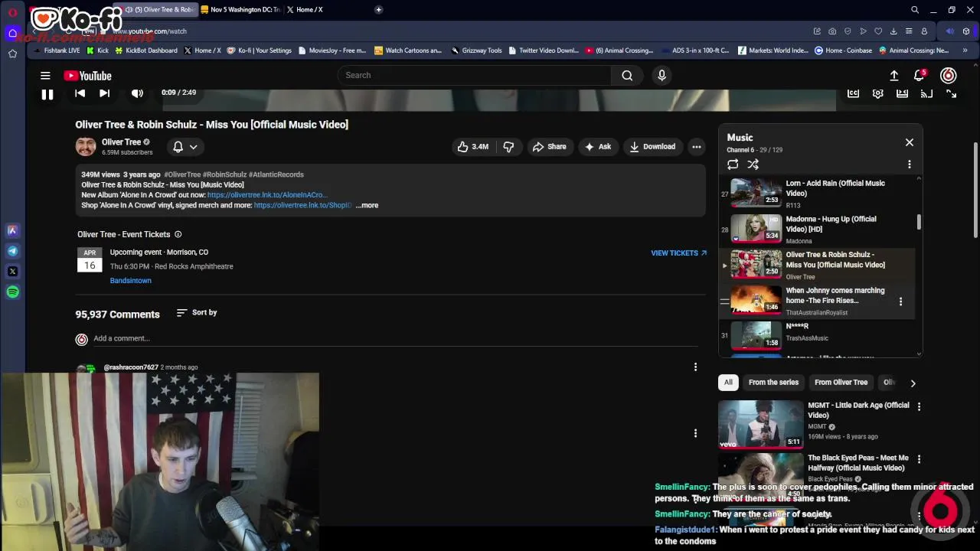Like the video (3.4M)
Viewport: 980px width, 551px height.
coord(472,146)
